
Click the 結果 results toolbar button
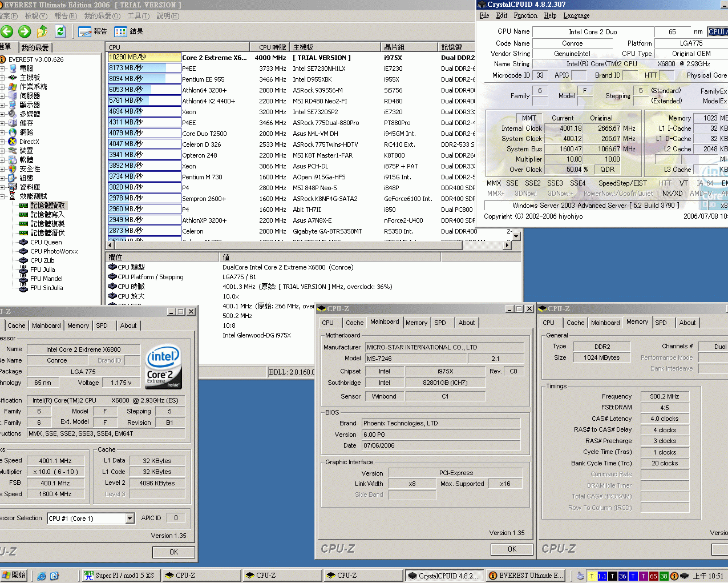coord(129,31)
